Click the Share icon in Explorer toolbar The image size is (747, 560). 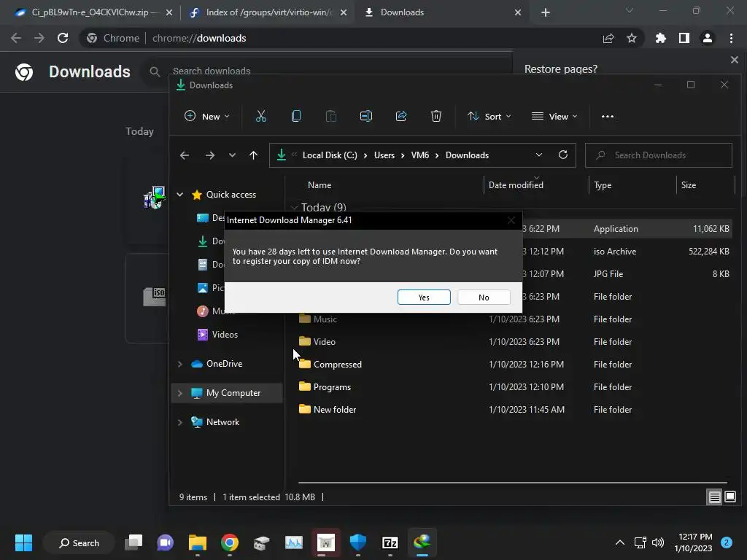401,116
